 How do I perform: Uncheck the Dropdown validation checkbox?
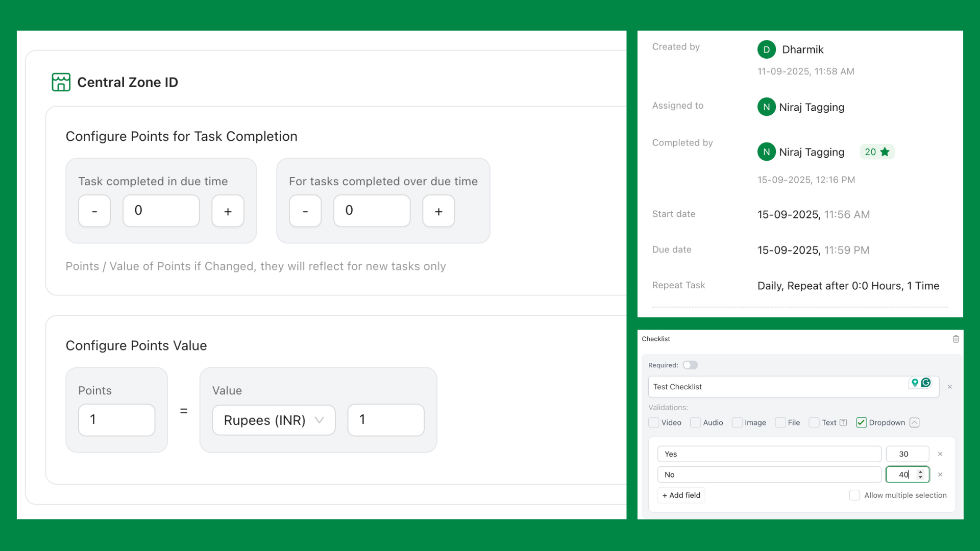861,422
